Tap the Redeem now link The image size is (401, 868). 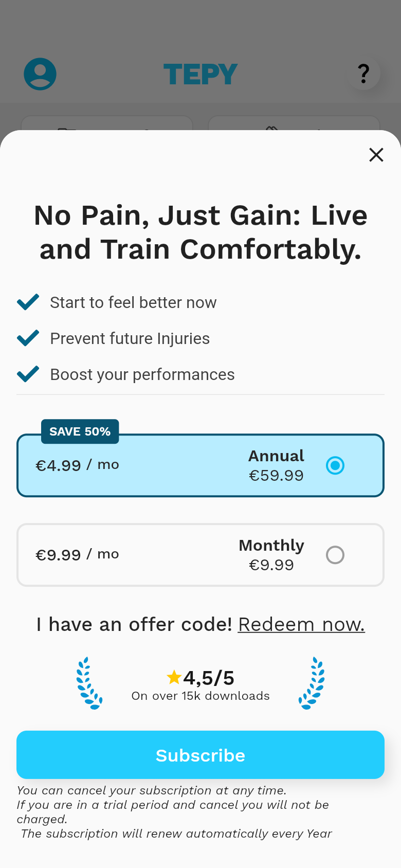coord(301,624)
